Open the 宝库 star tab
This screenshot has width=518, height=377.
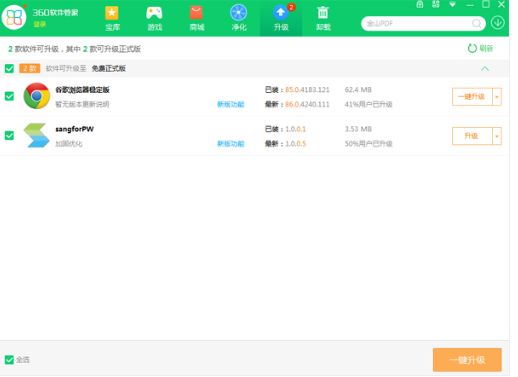(x=112, y=18)
